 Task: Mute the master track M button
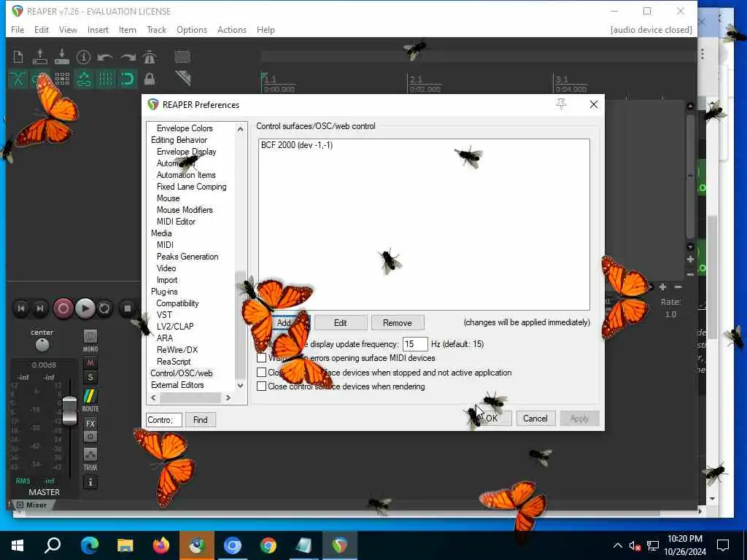point(90,363)
